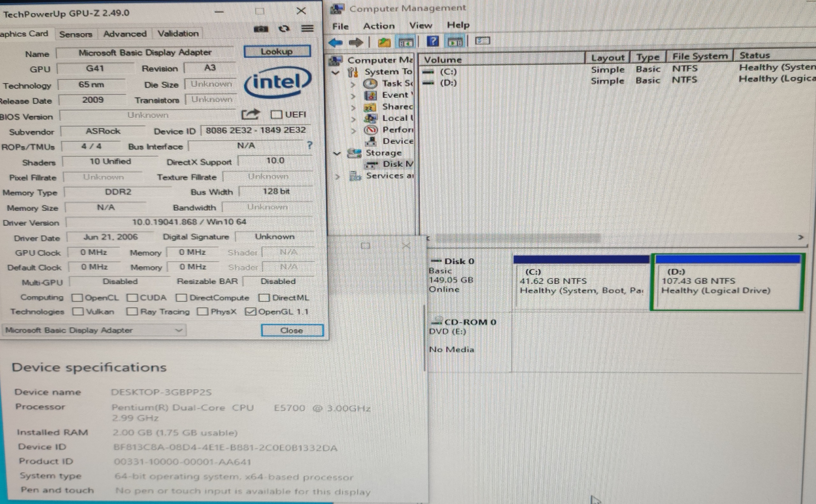The width and height of the screenshot is (816, 504).
Task: Open the Action menu
Action: 378,26
